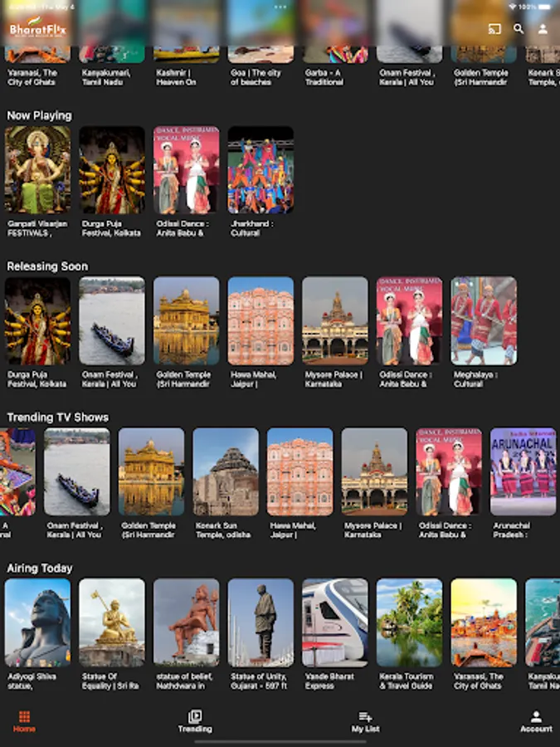Select Golden Temple in Releasing Soon

[x=186, y=321]
